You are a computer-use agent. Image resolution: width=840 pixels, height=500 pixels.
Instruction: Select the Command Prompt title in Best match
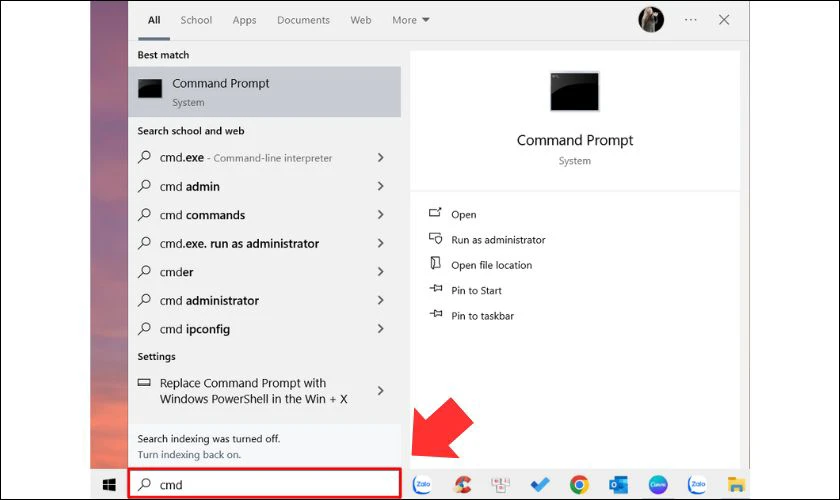221,84
